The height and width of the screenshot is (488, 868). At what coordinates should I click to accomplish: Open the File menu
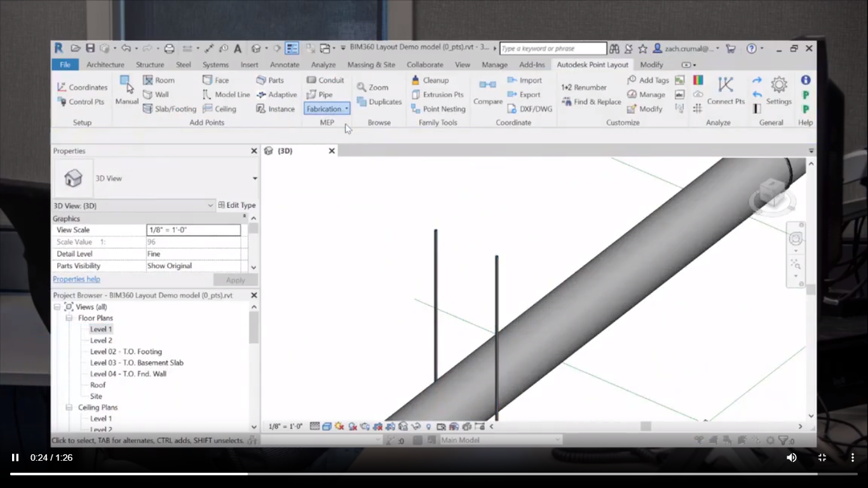[x=65, y=65]
